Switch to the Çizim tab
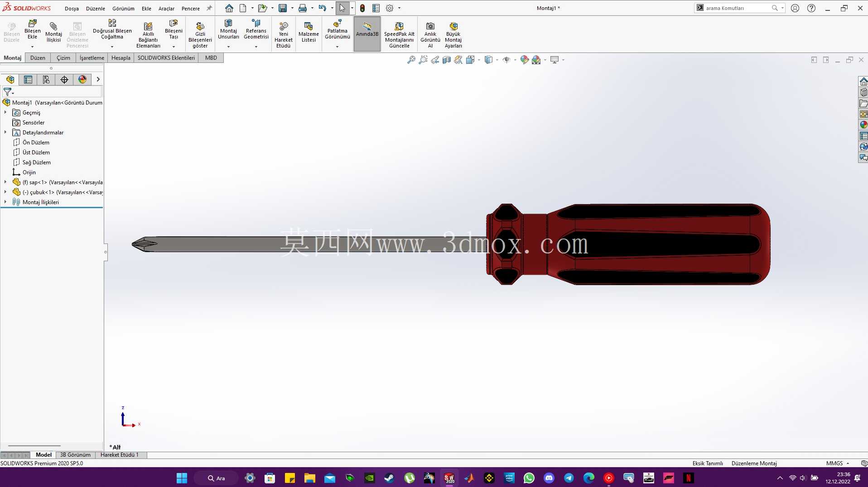This screenshot has height=487, width=868. click(x=63, y=58)
